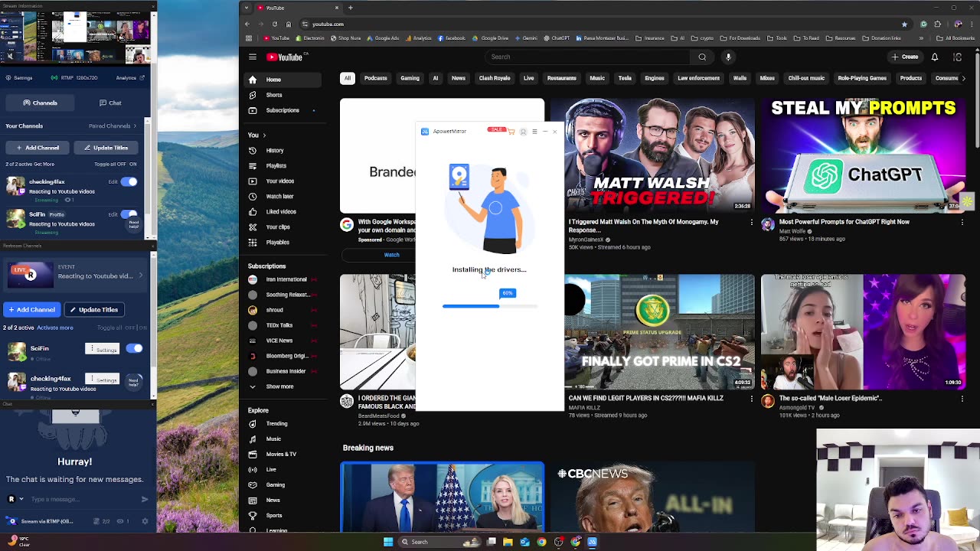Click Activate more link

55,328
